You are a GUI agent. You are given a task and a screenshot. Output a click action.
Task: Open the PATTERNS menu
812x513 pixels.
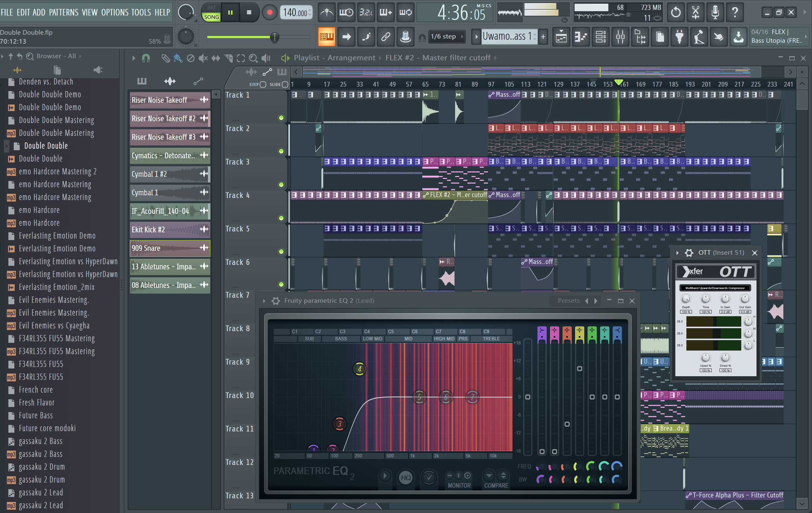pyautogui.click(x=63, y=13)
